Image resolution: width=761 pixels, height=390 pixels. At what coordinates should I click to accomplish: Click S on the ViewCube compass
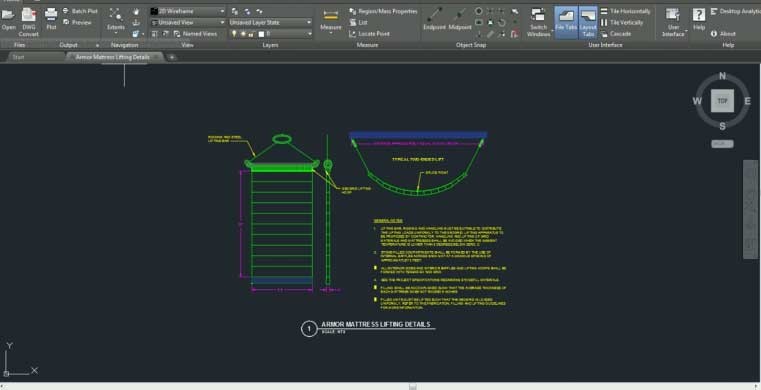722,127
